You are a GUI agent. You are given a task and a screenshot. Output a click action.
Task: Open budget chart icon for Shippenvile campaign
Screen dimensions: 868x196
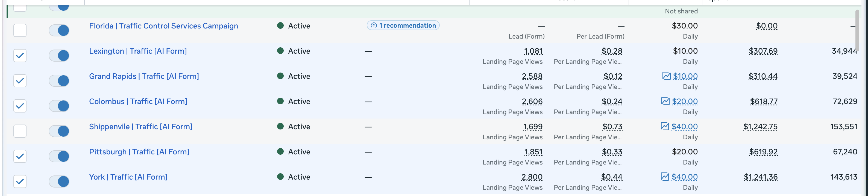[665, 126]
